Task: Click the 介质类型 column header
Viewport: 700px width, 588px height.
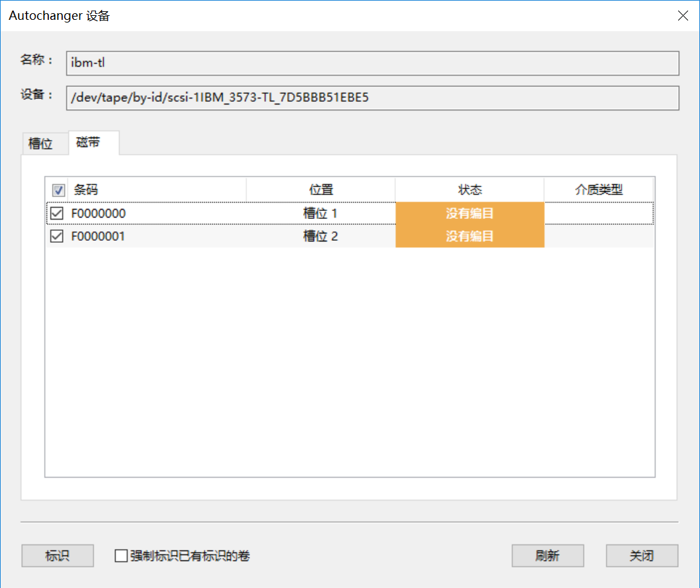Action: [598, 190]
